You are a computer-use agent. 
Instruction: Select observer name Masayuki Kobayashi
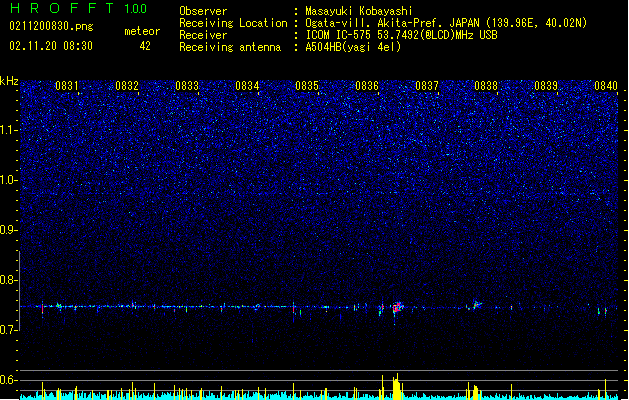[x=359, y=11]
